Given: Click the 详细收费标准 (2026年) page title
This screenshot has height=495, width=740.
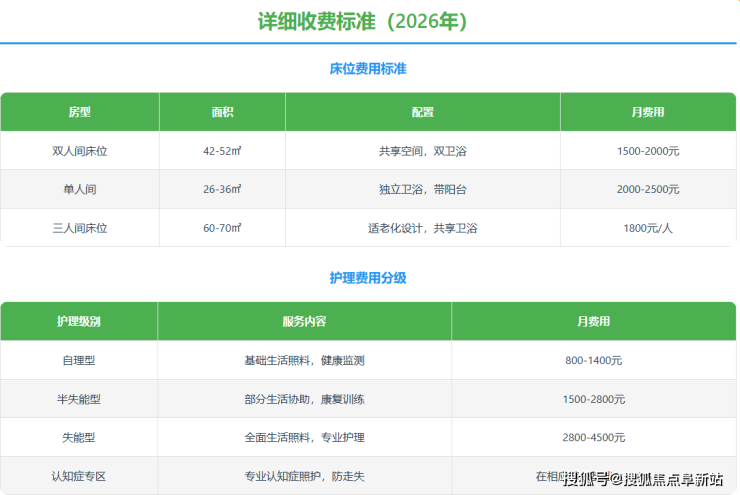Looking at the screenshot, I should pos(368,21).
